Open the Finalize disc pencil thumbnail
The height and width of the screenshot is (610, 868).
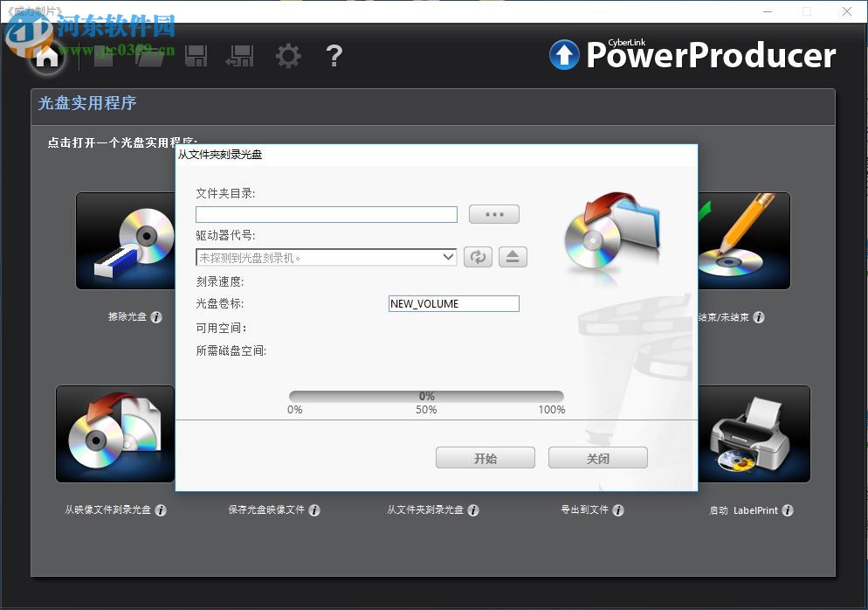[x=744, y=240]
